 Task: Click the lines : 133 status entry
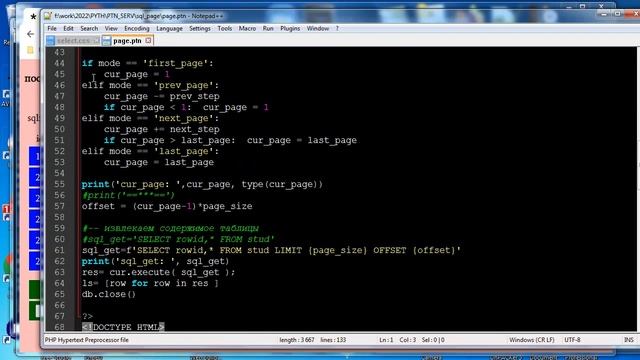(333, 340)
